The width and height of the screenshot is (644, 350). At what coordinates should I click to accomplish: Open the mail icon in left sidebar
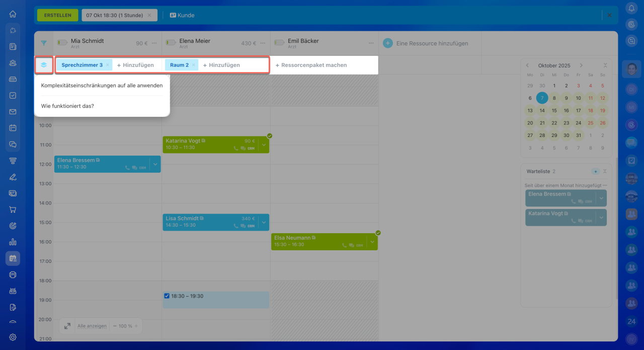click(x=13, y=112)
